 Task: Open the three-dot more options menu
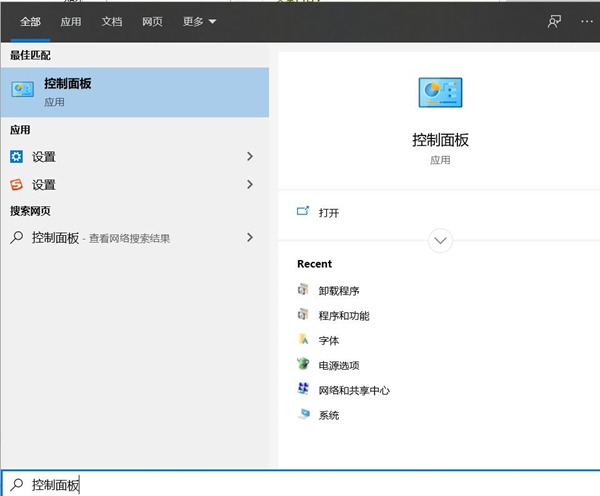pyautogui.click(x=586, y=21)
